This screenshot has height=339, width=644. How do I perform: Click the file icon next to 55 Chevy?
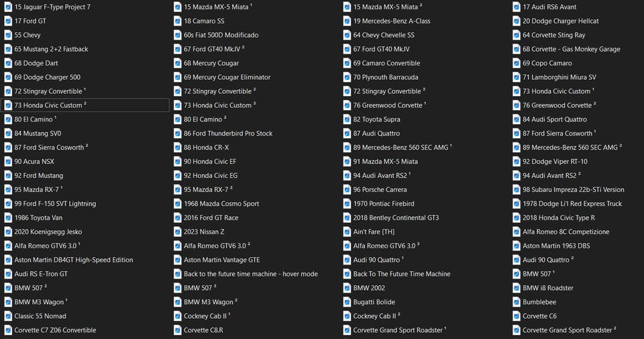pos(8,35)
